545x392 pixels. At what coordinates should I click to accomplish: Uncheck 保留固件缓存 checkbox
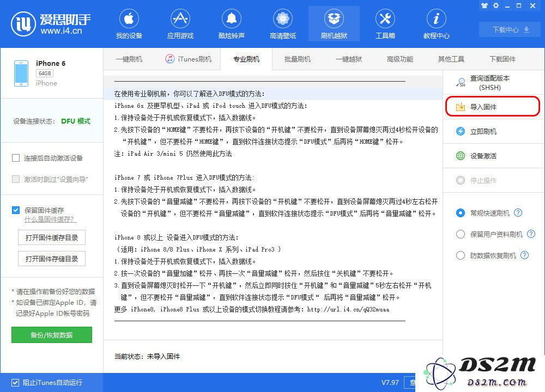click(16, 210)
